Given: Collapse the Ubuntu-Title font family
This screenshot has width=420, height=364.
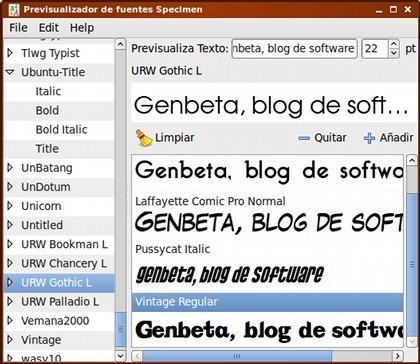Looking at the screenshot, I should coord(10,72).
